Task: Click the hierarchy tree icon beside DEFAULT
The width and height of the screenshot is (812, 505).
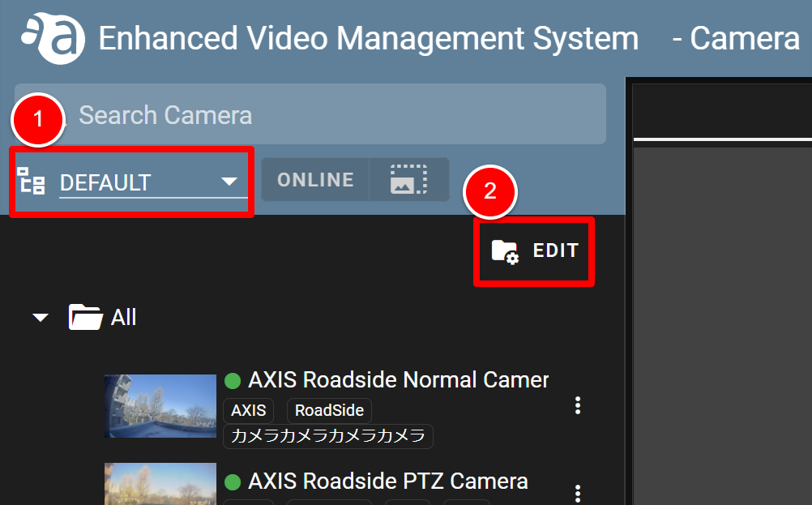Action: click(x=31, y=181)
